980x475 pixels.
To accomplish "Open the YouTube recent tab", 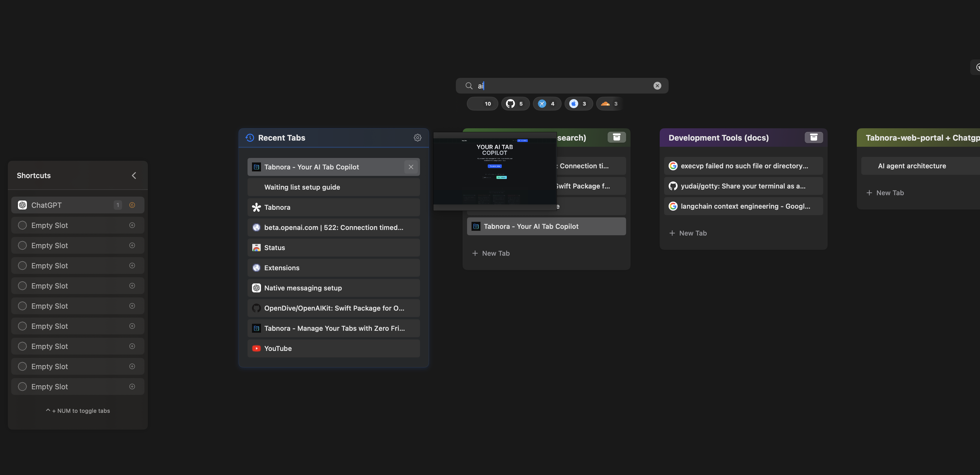I will pyautogui.click(x=333, y=349).
